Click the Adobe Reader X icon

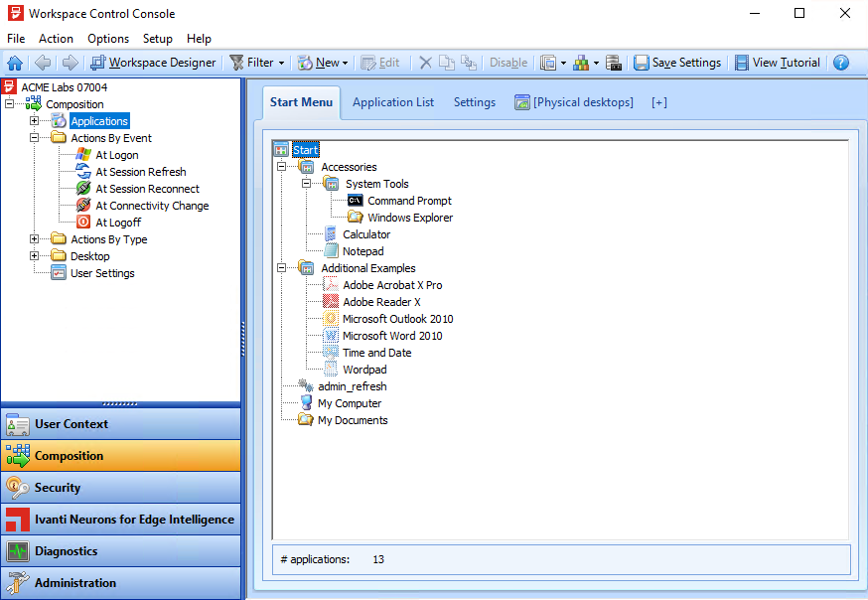(331, 302)
